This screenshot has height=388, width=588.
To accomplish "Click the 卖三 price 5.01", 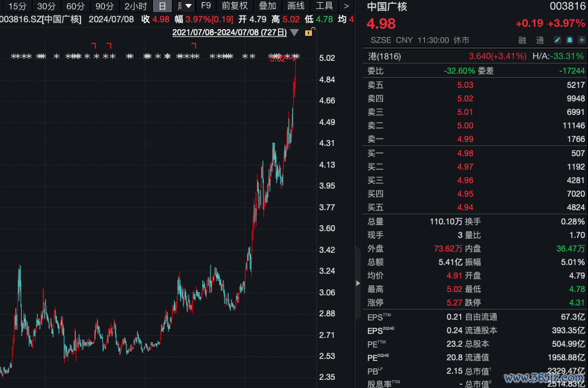I will coord(465,112).
